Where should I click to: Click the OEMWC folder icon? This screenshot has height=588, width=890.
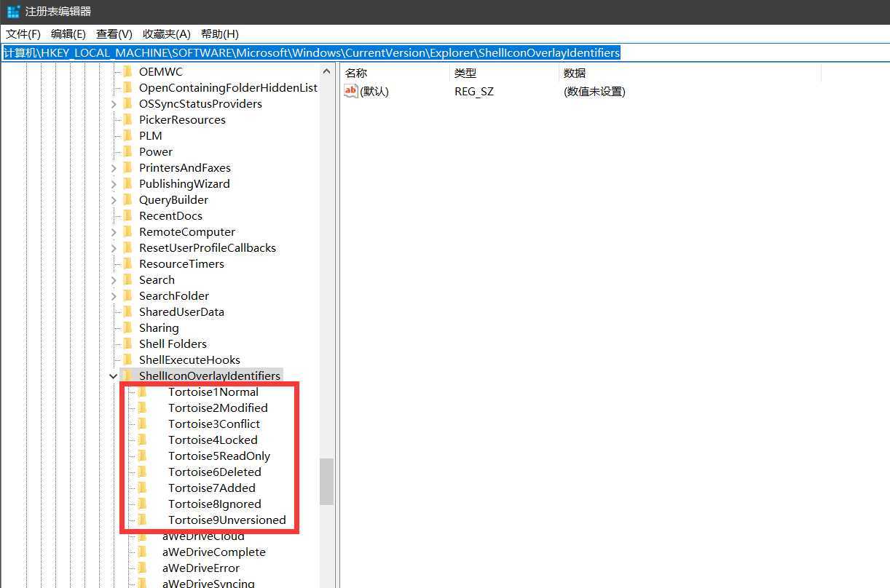[127, 71]
